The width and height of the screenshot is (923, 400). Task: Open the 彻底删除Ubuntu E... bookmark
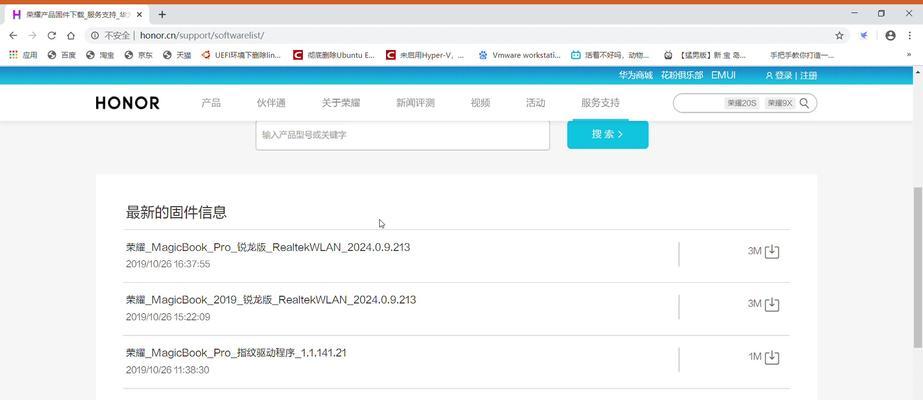[x=334, y=55]
